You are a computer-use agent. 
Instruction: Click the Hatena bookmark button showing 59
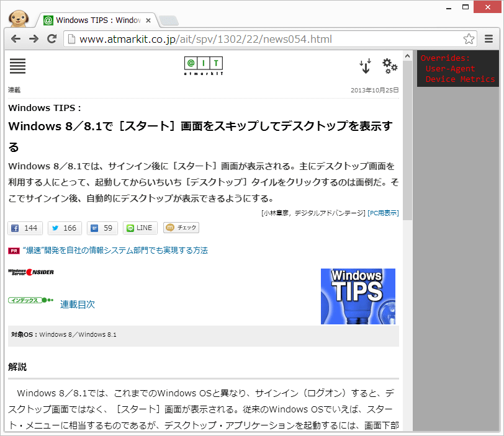coord(102,228)
